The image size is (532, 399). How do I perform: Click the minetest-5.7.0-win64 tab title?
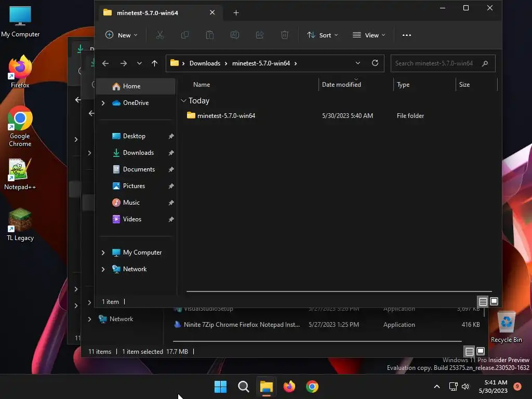click(x=147, y=13)
